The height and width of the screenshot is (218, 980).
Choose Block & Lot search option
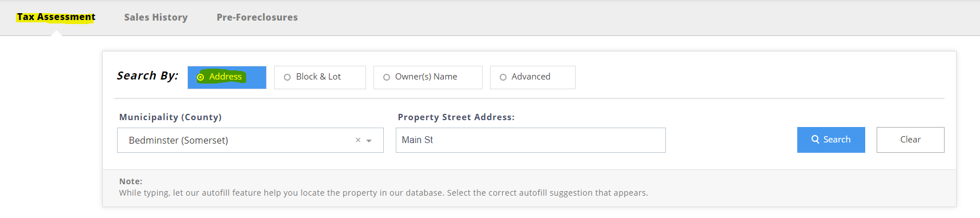click(x=320, y=77)
